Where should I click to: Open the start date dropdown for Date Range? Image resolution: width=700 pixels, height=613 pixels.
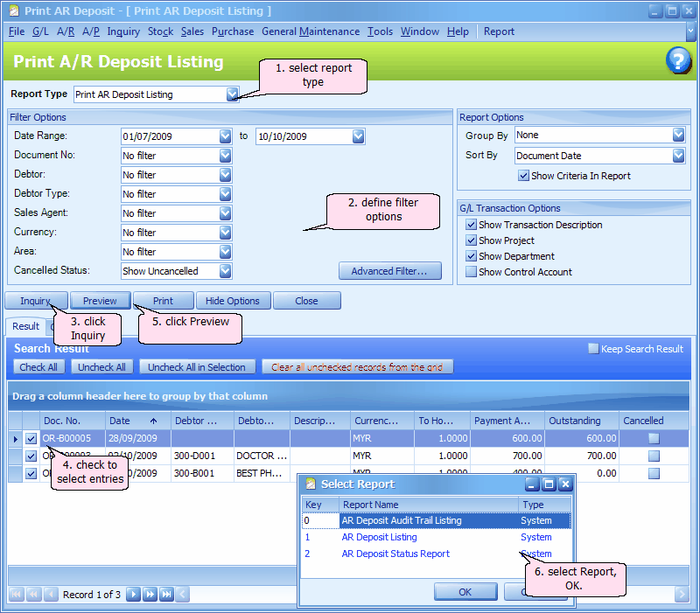[x=225, y=136]
